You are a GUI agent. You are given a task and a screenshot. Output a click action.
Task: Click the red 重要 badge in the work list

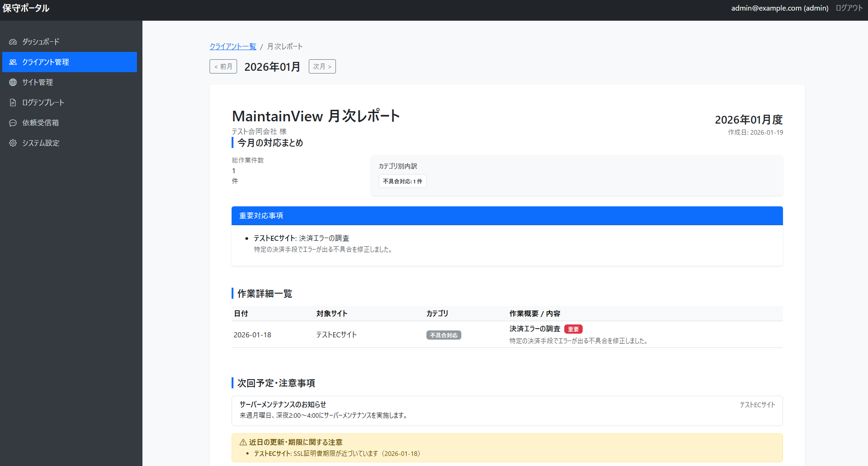[573, 329]
